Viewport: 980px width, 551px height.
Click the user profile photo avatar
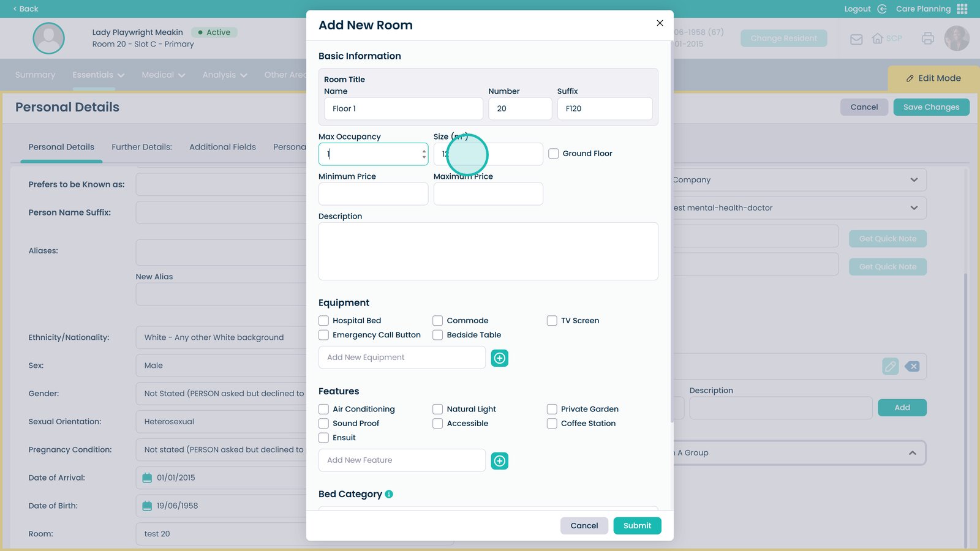tap(956, 39)
